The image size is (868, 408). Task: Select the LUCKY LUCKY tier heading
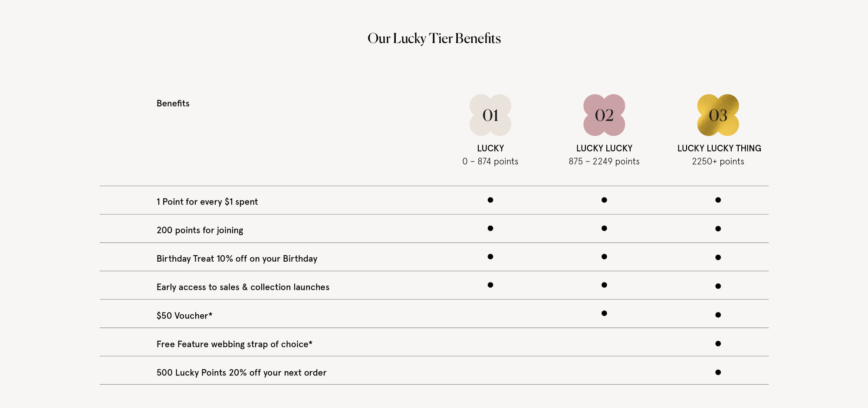click(x=604, y=148)
